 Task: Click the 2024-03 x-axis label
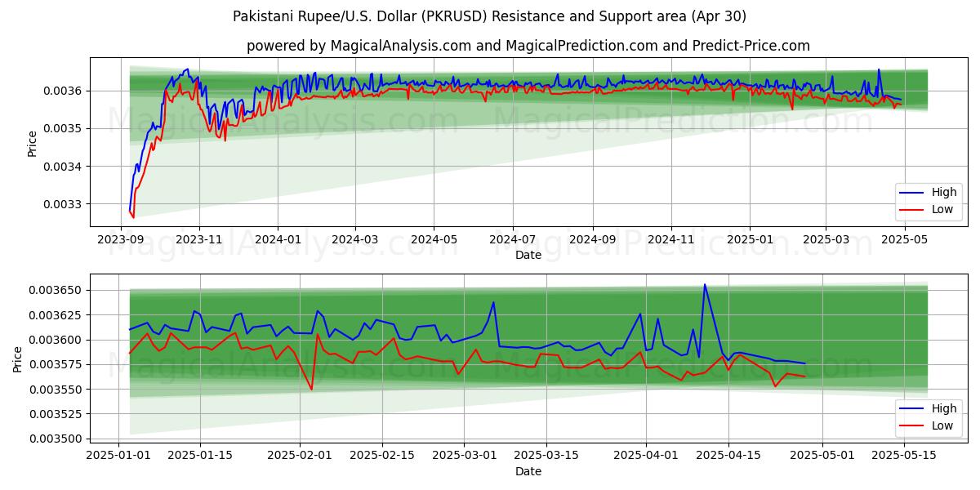[354, 240]
